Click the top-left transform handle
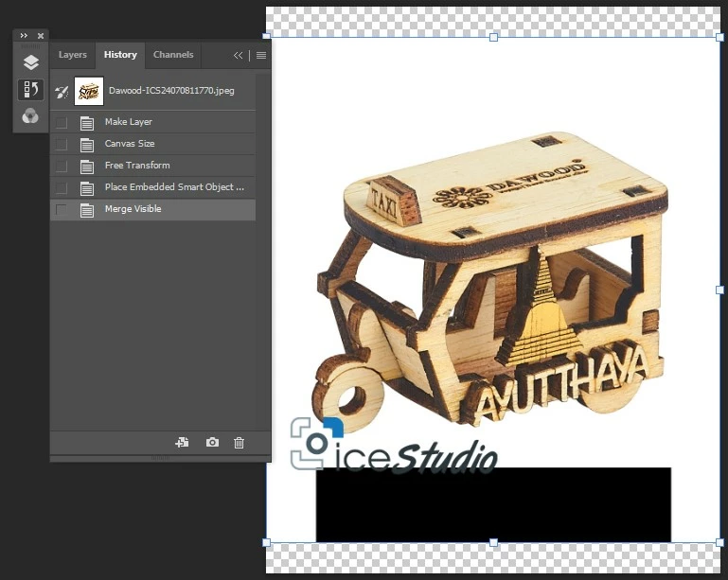 267,36
